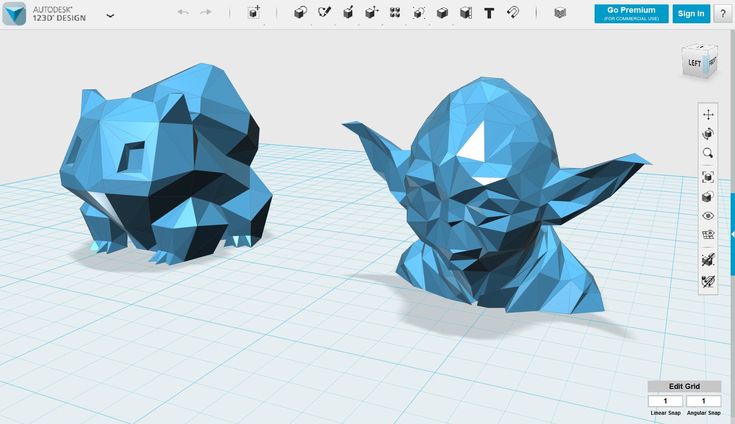Screen dimensions: 735x424
Task: Open the visual style materials and outlines option
Action: click(708, 197)
